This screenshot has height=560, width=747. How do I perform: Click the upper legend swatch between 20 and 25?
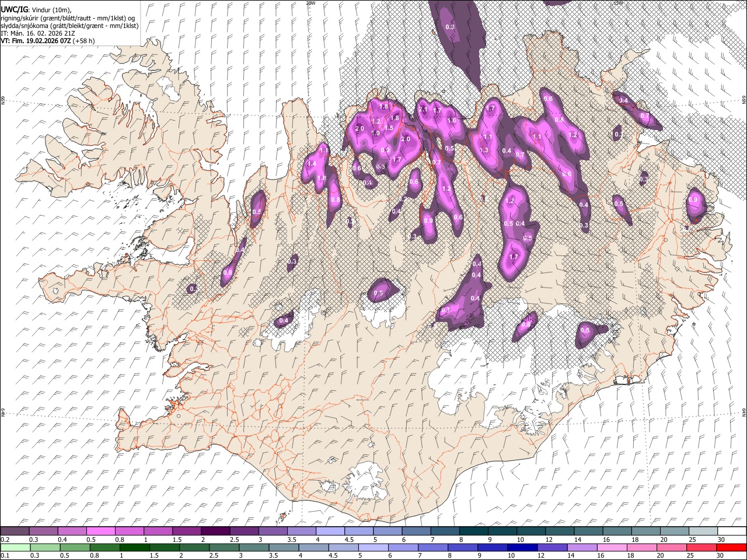click(x=674, y=531)
